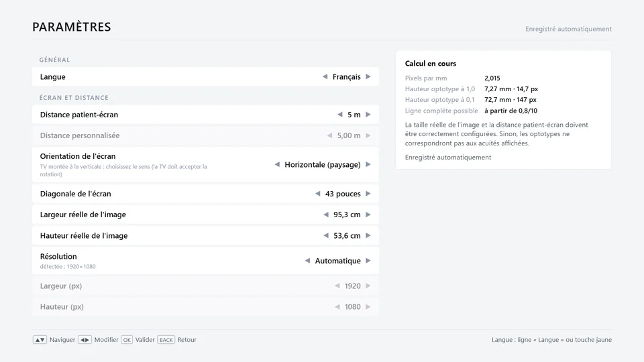
Task: Click right arrow of Hauteur (px)
Action: (x=368, y=307)
